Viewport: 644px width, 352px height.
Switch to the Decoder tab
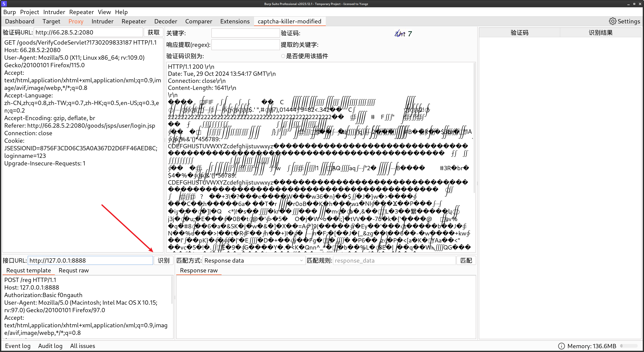click(x=166, y=21)
